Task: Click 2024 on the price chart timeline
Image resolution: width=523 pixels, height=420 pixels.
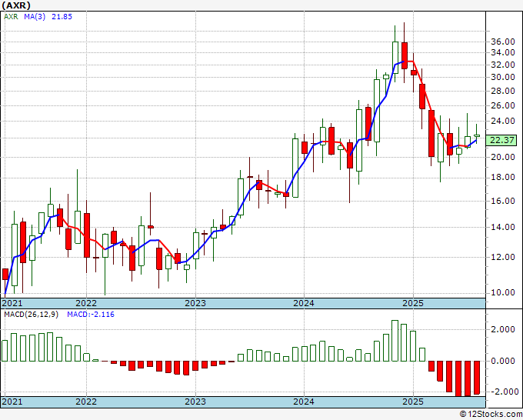Action: click(304, 303)
